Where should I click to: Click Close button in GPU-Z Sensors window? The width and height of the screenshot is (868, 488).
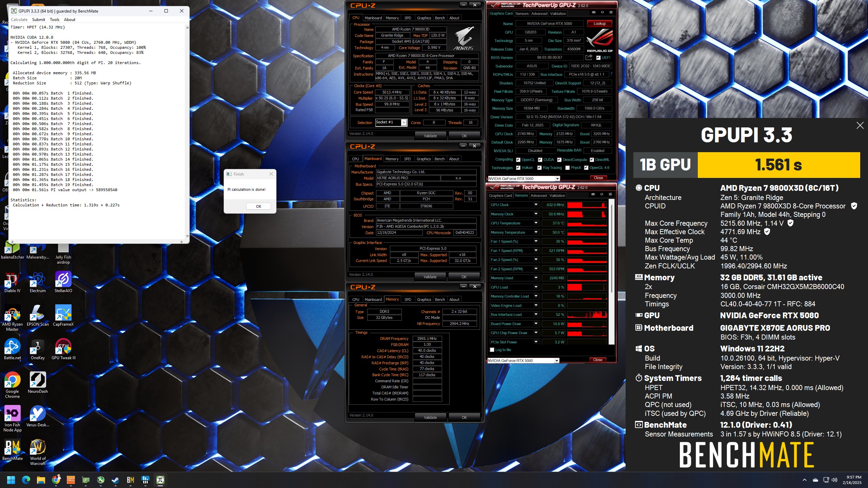click(x=597, y=360)
